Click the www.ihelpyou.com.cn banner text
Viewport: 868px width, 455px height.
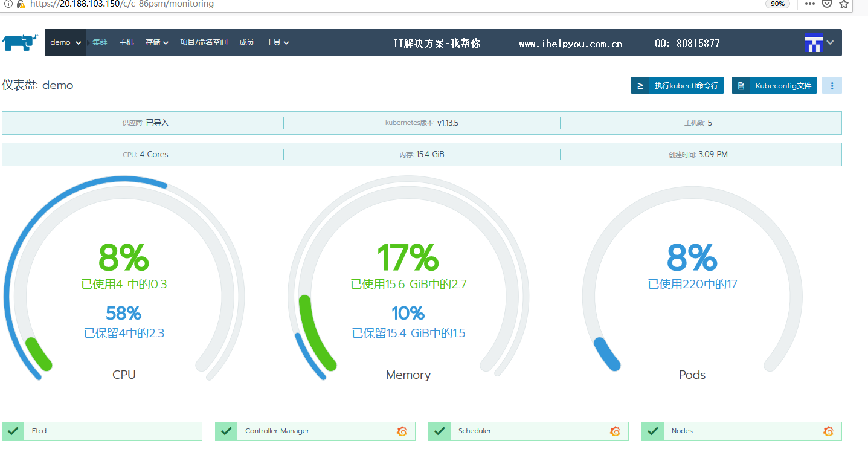coord(571,44)
